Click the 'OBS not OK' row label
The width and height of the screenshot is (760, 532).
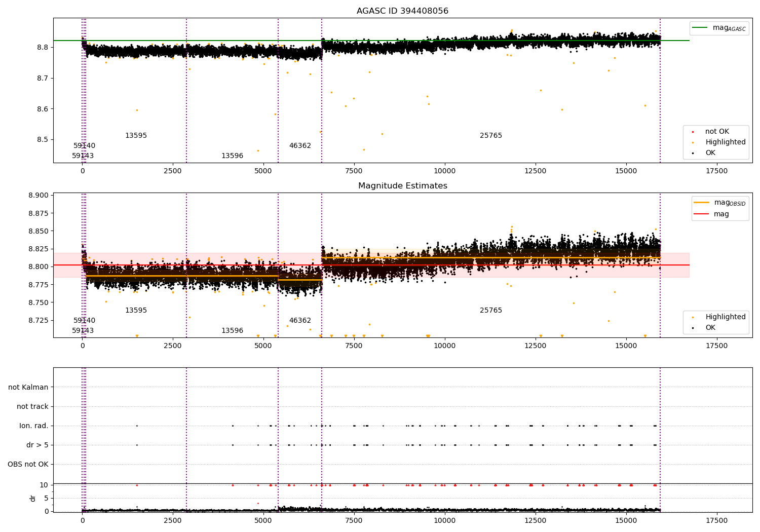(x=28, y=465)
